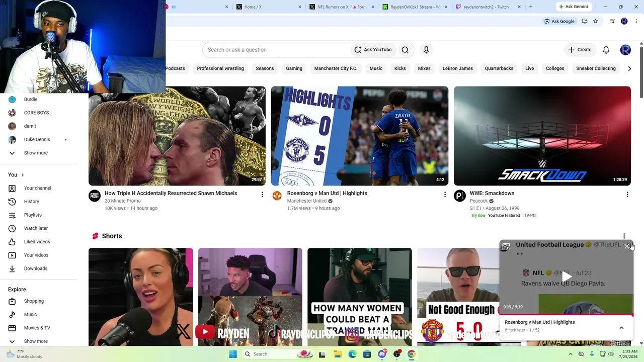The height and width of the screenshot is (362, 644).
Task: Bookmark this page with the star icon
Action: pos(595,21)
